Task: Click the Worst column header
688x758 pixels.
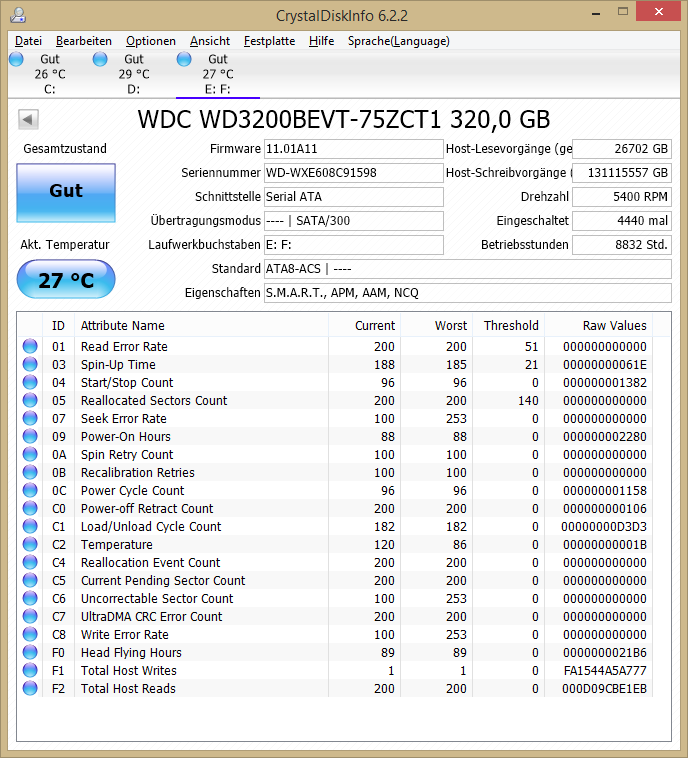Action: (437, 325)
